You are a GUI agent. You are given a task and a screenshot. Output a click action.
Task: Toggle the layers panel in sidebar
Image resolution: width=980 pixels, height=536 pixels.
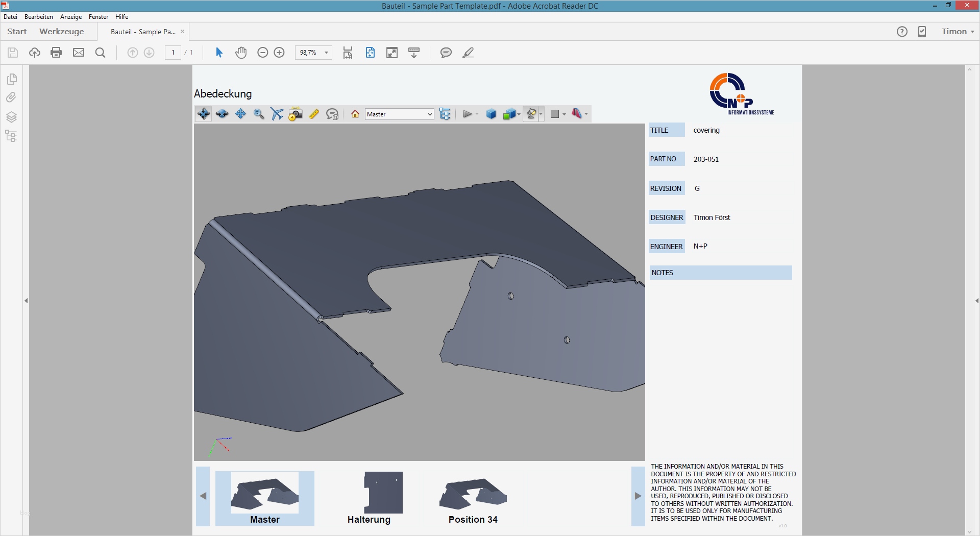11,117
